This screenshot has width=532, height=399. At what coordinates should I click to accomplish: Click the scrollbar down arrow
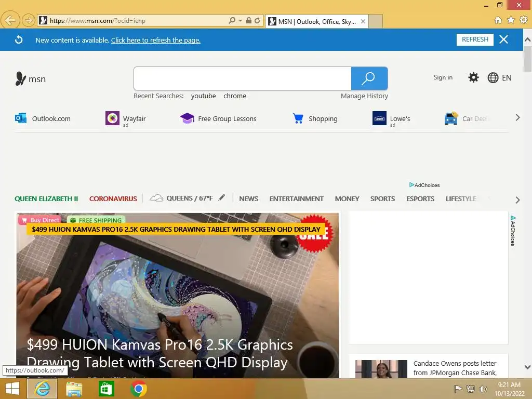coord(528,367)
